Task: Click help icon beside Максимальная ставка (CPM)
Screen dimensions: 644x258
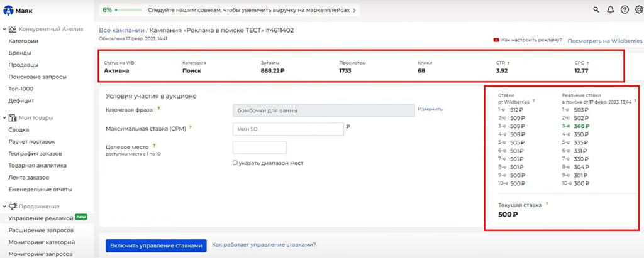Action: click(191, 127)
